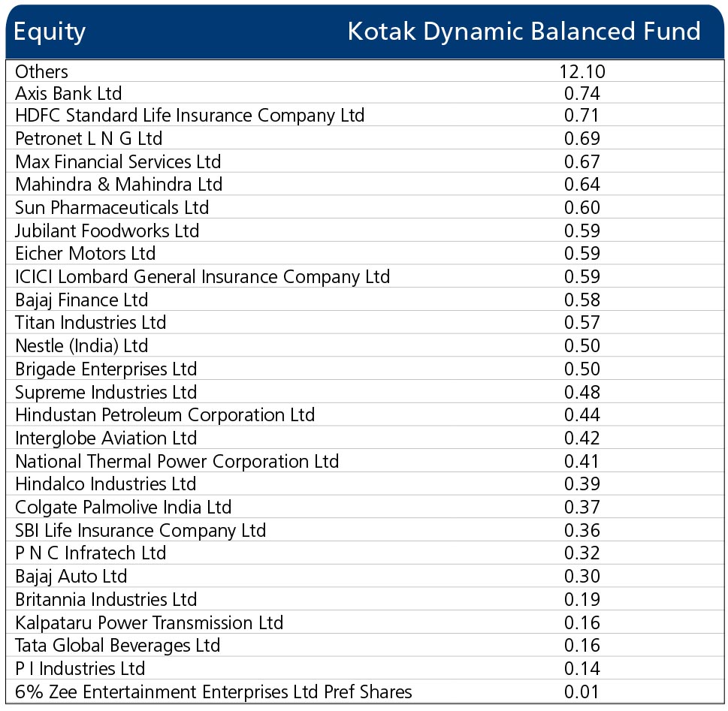Click the "0.50" value in Nestle row
The width and height of the screenshot is (728, 711).
coord(582,346)
